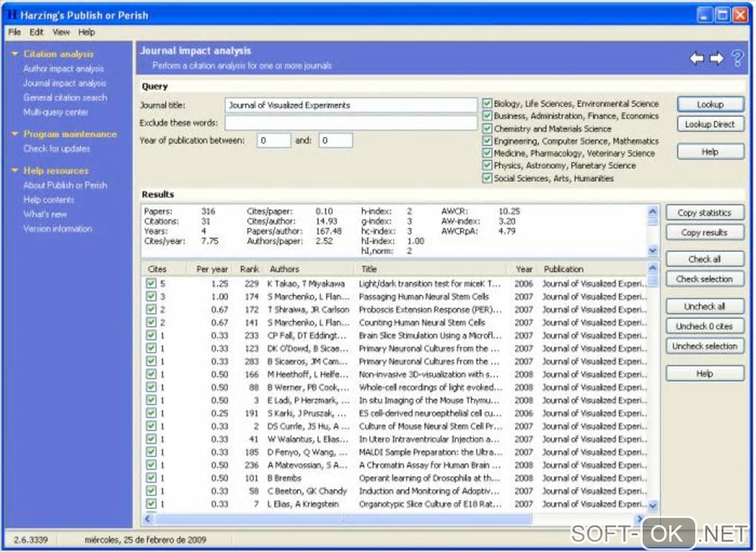Select the B Brembs author row

(395, 478)
